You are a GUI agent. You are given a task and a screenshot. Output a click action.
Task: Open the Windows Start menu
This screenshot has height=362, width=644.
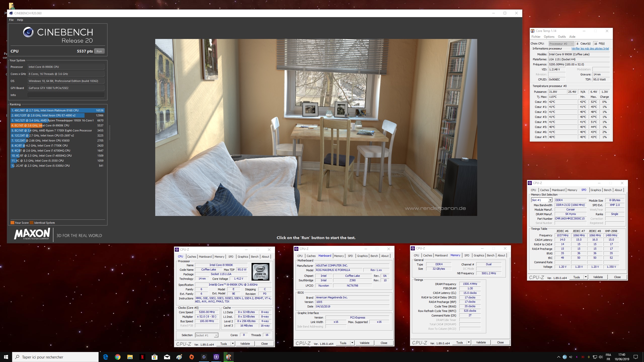(x=6, y=357)
